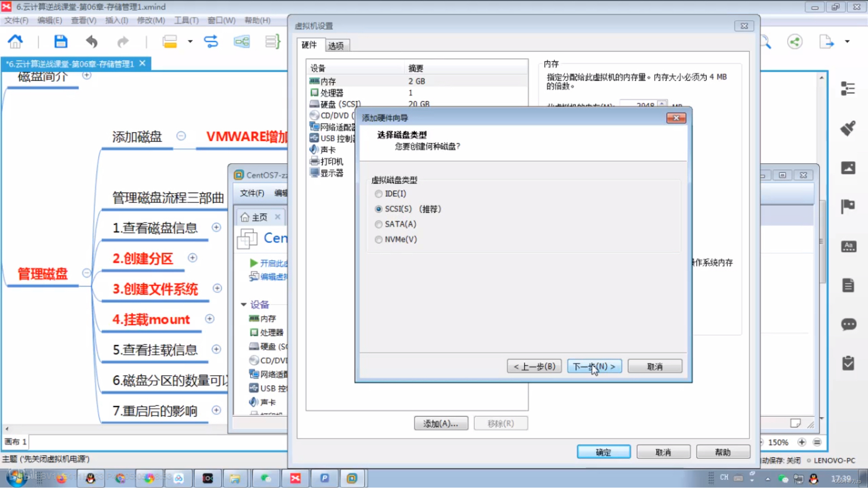Click the undo arrow in XMind toolbar
The width and height of the screenshot is (868, 488).
click(92, 41)
